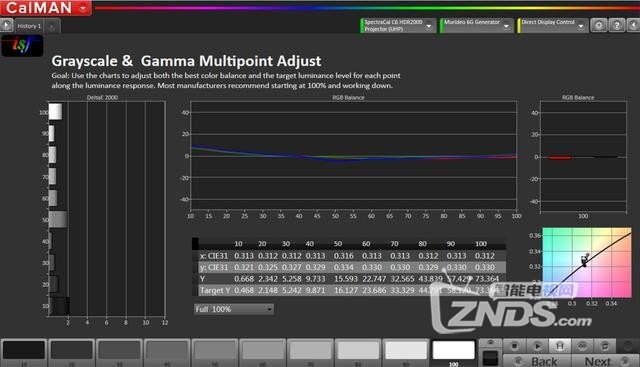Open the Direct Display Control dropdown
The width and height of the screenshot is (640, 367).
point(553,25)
